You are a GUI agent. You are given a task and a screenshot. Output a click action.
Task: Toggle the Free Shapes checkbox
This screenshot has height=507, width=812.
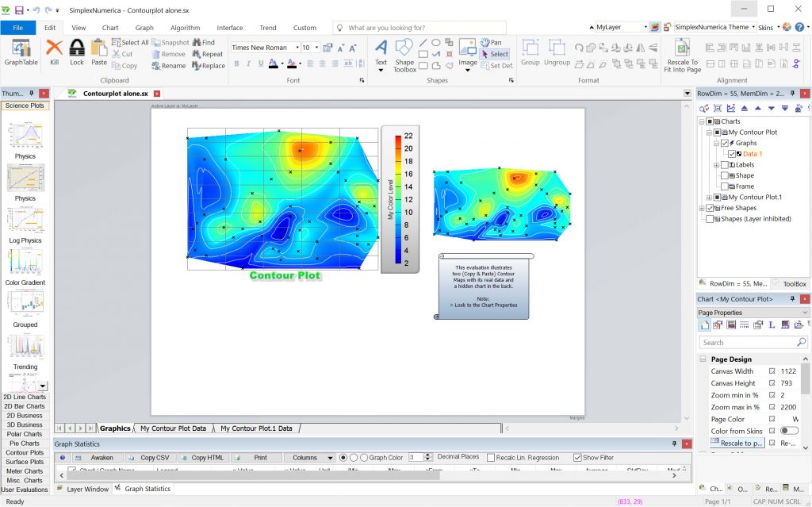[710, 208]
